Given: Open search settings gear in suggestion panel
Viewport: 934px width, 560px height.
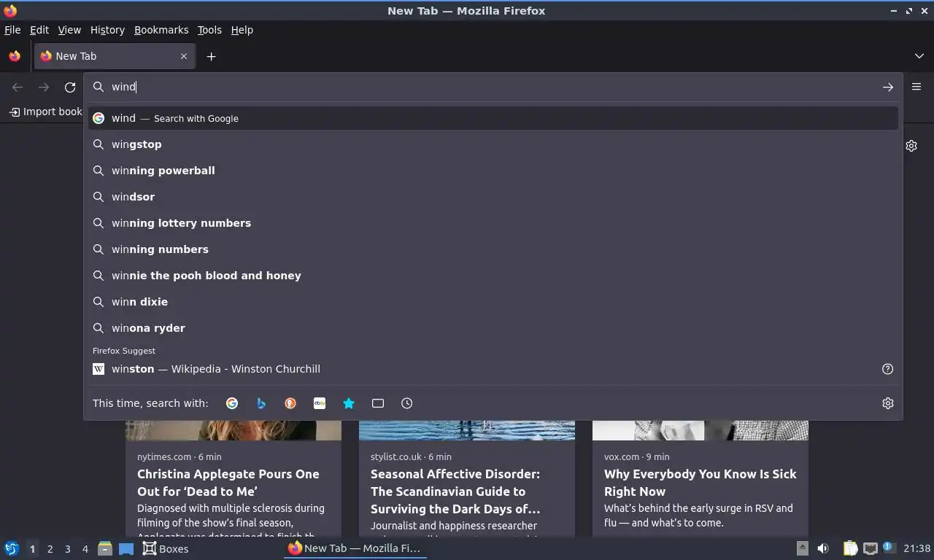Looking at the screenshot, I should (x=888, y=403).
